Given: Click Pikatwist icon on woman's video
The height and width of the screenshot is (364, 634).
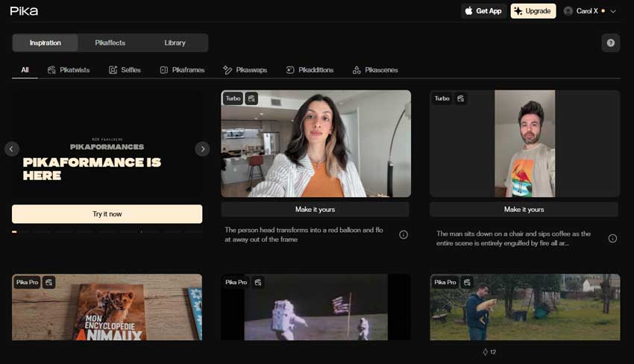Looking at the screenshot, I should pyautogui.click(x=251, y=98).
